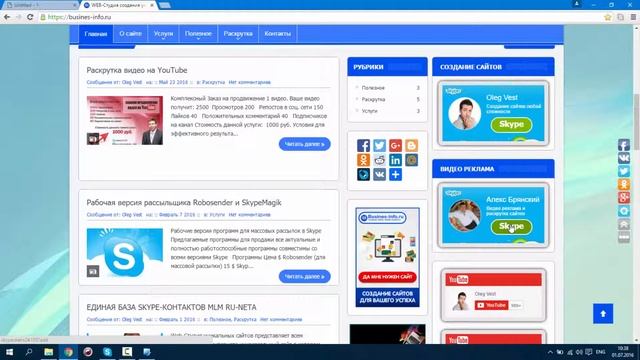Viewport: 640px width, 360px height.
Task: Click the Skype logo article thumbnail
Action: [124, 253]
